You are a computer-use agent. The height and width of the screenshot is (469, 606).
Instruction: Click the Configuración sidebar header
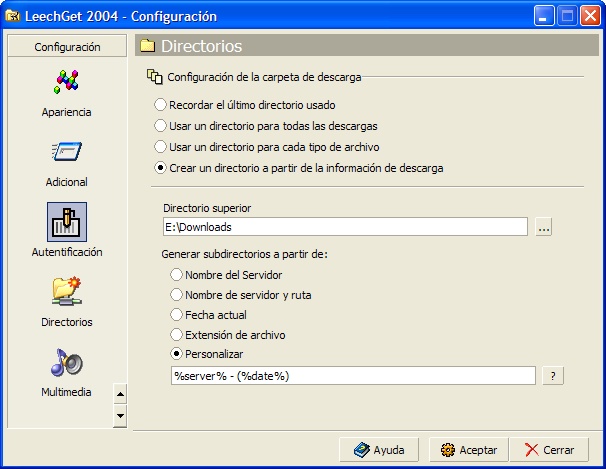click(67, 46)
